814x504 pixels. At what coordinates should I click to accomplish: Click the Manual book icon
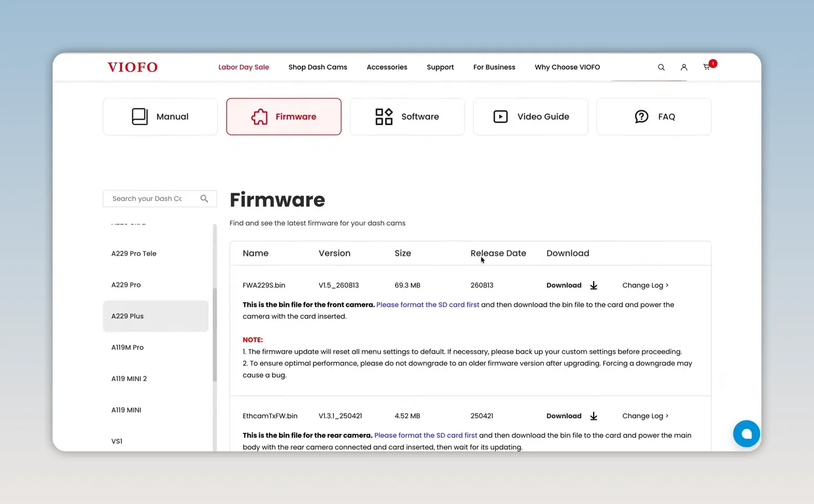[x=140, y=116]
